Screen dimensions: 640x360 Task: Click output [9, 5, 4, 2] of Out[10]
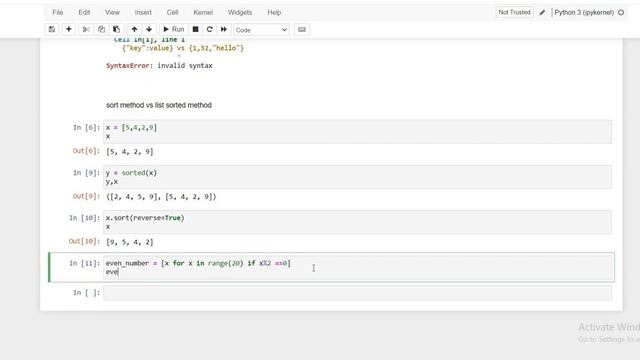[130, 242]
